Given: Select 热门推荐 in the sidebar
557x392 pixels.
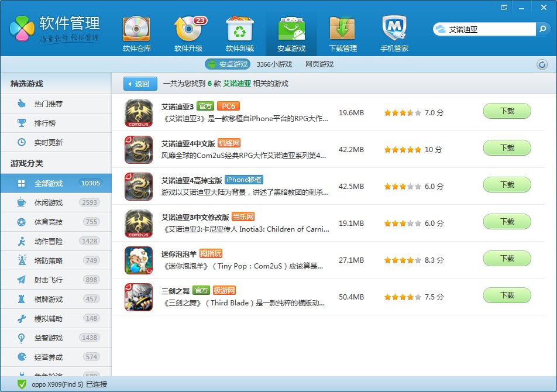Looking at the screenshot, I should [49, 104].
